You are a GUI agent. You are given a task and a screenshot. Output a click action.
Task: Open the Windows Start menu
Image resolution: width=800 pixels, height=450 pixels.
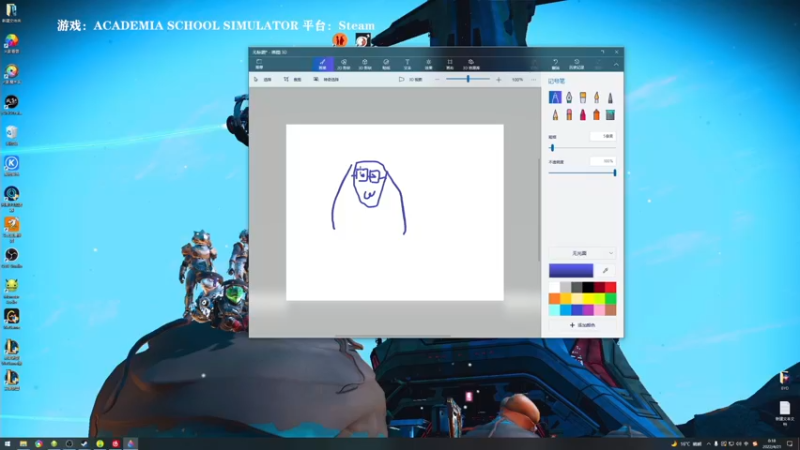[x=8, y=444]
